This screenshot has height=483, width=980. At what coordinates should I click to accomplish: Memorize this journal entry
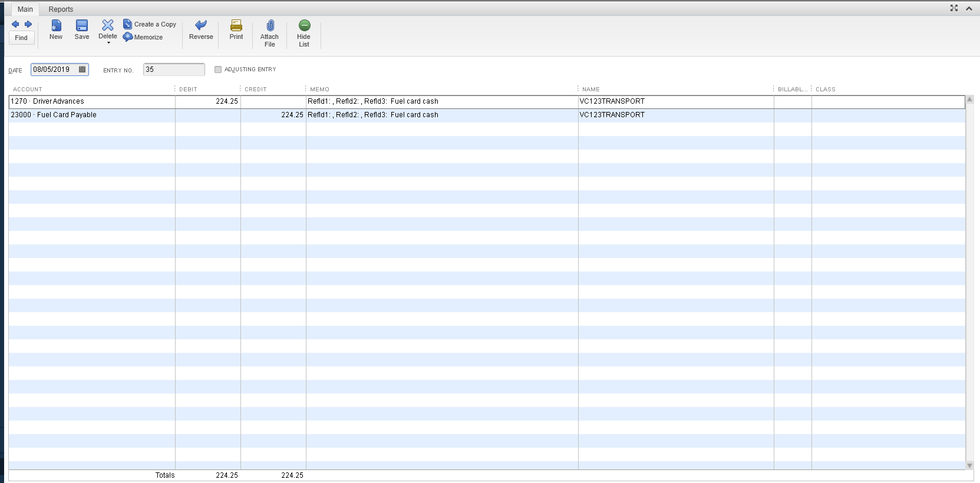pyautogui.click(x=143, y=37)
